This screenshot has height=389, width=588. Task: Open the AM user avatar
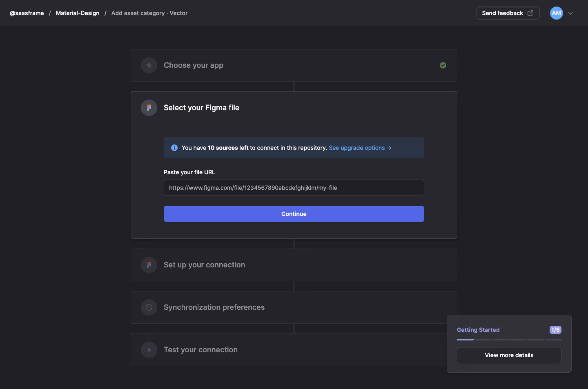click(x=557, y=13)
